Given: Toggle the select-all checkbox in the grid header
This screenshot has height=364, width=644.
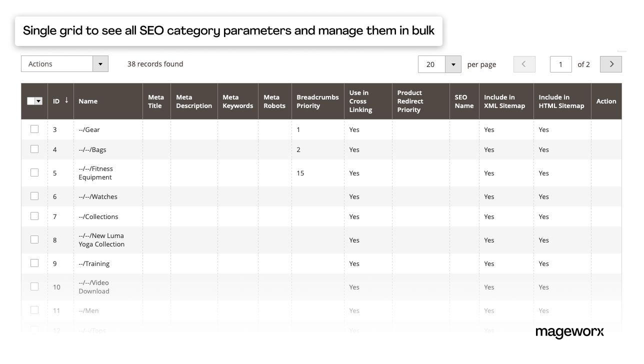Looking at the screenshot, I should (x=31, y=100).
